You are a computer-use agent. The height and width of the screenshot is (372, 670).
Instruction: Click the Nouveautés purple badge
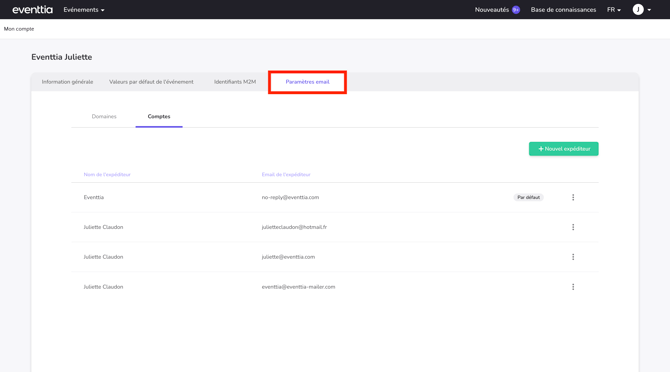516,10
